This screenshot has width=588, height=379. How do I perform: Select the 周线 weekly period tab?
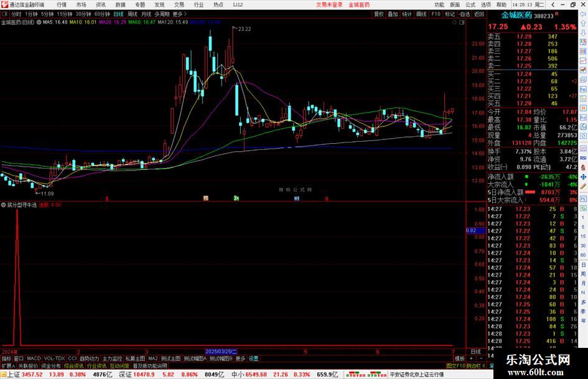pos(133,14)
